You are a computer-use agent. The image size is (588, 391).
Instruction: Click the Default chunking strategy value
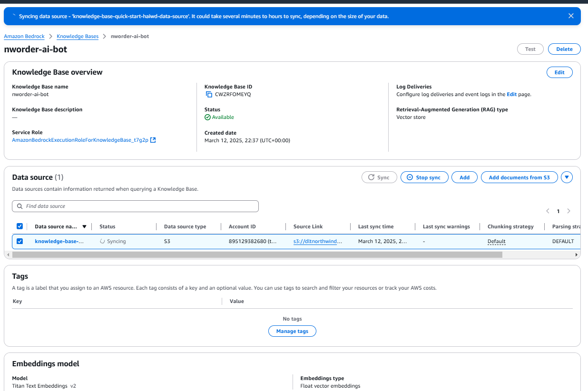click(x=496, y=241)
